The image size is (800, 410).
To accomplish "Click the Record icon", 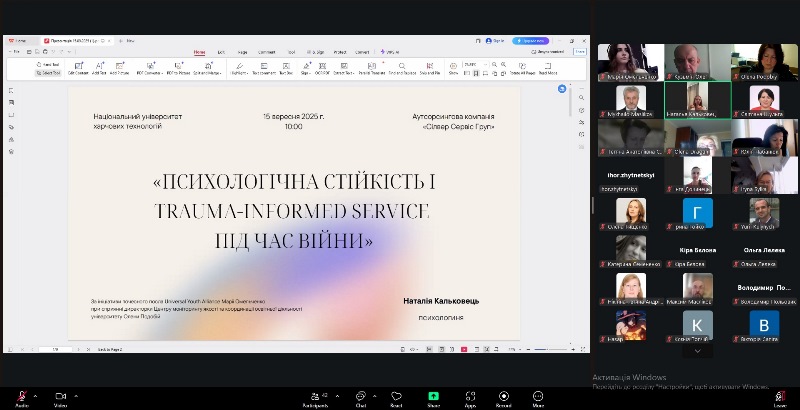I will tap(503, 397).
